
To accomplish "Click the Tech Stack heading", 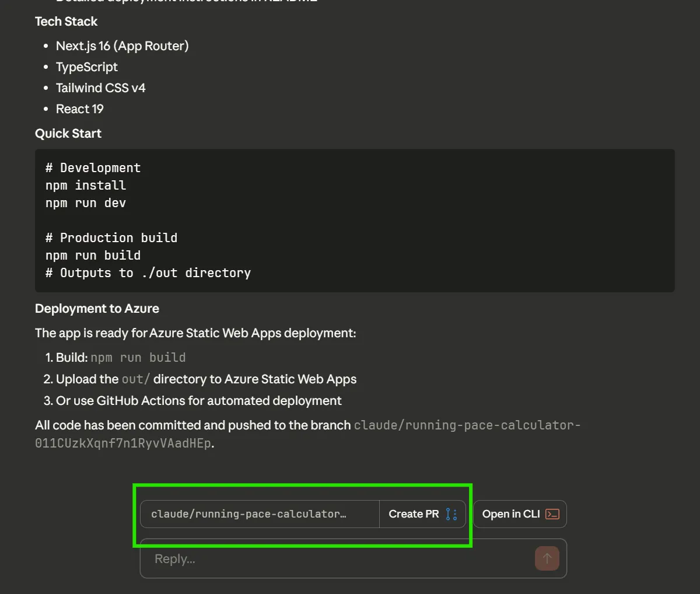I will (x=66, y=22).
